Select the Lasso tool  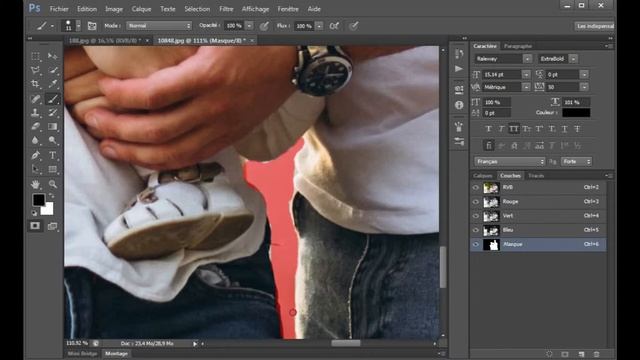point(36,70)
